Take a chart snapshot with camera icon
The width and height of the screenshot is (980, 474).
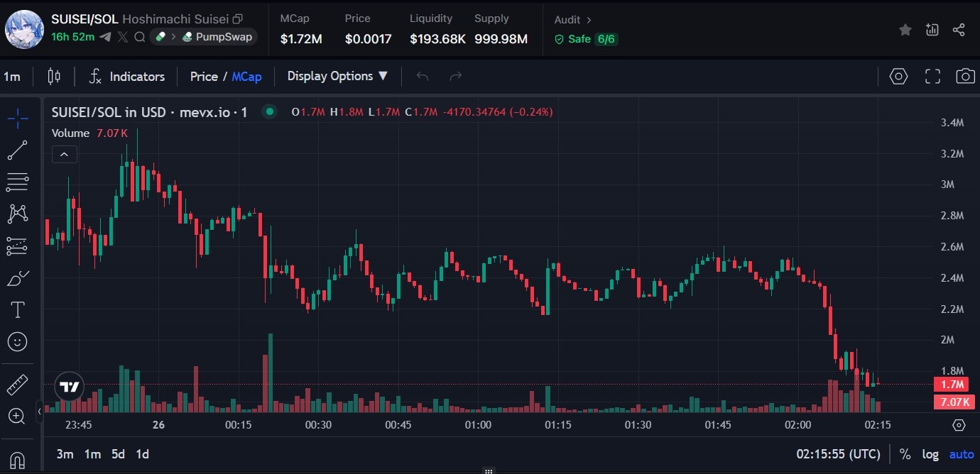pos(965,77)
